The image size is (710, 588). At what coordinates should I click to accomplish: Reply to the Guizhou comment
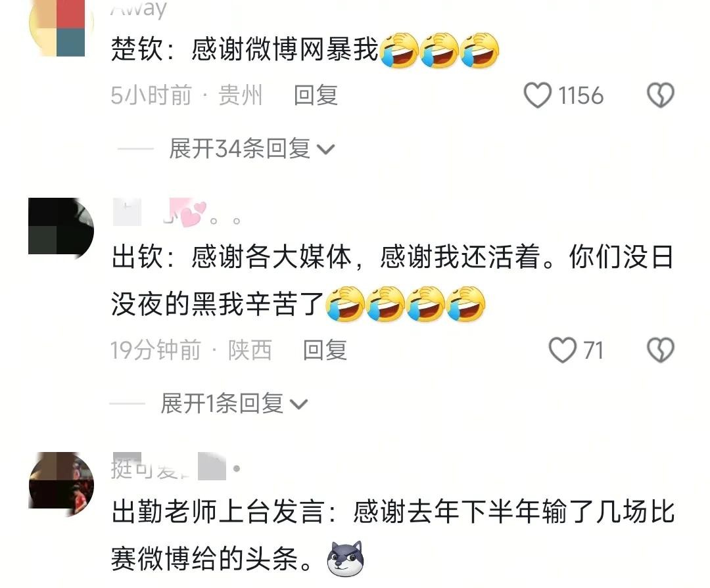[316, 95]
